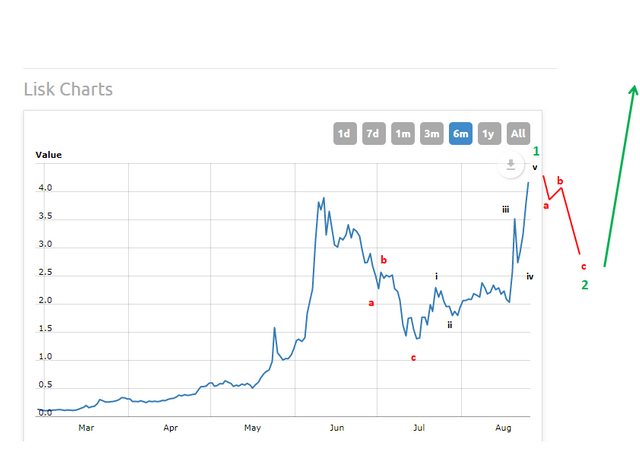Click the chart download icon

click(x=510, y=165)
